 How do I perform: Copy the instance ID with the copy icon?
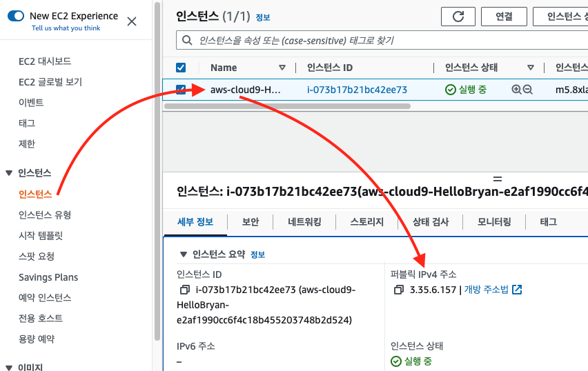point(185,290)
